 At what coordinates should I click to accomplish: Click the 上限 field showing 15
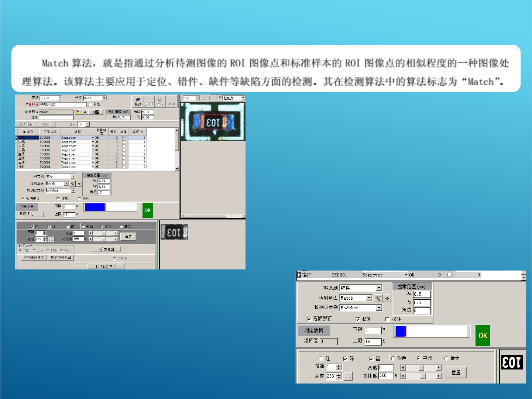click(x=373, y=342)
